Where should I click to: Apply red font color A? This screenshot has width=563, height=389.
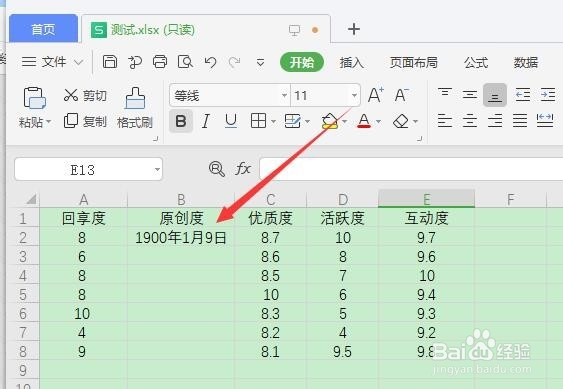click(x=364, y=121)
